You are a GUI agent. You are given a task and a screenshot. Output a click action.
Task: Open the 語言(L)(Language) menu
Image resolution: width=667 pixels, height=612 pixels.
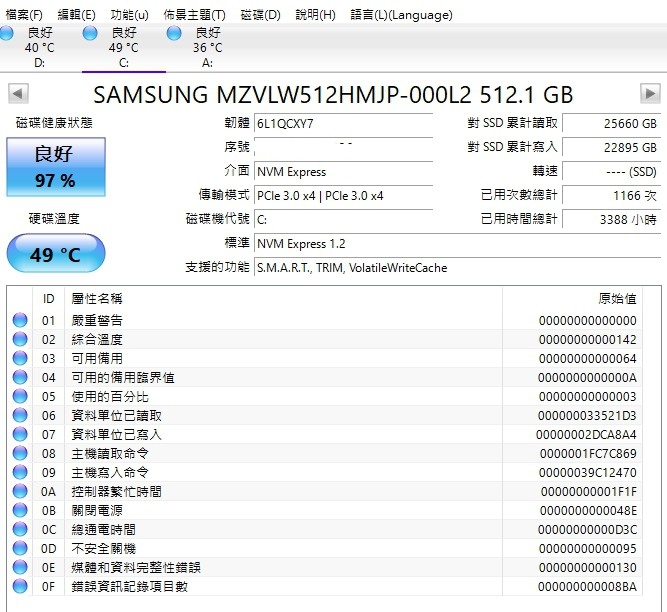[401, 15]
